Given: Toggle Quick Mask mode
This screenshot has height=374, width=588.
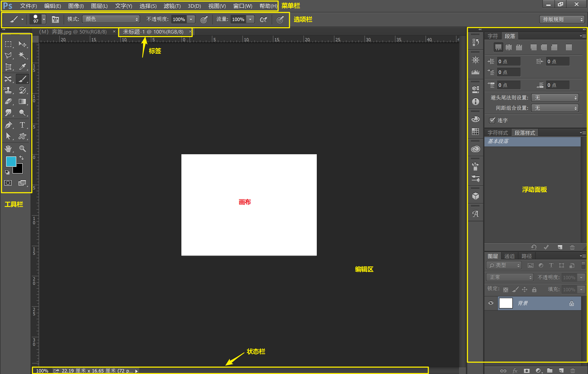Looking at the screenshot, I should coord(8,183).
